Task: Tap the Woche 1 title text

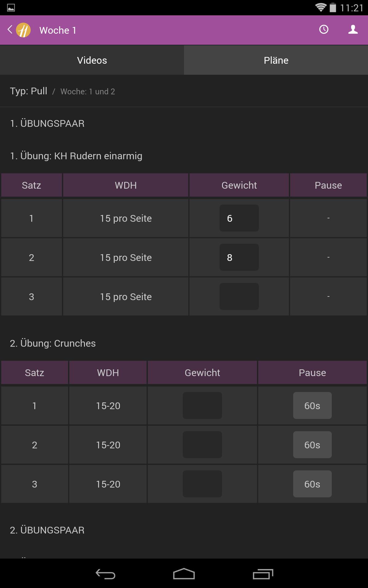Action: point(58,30)
